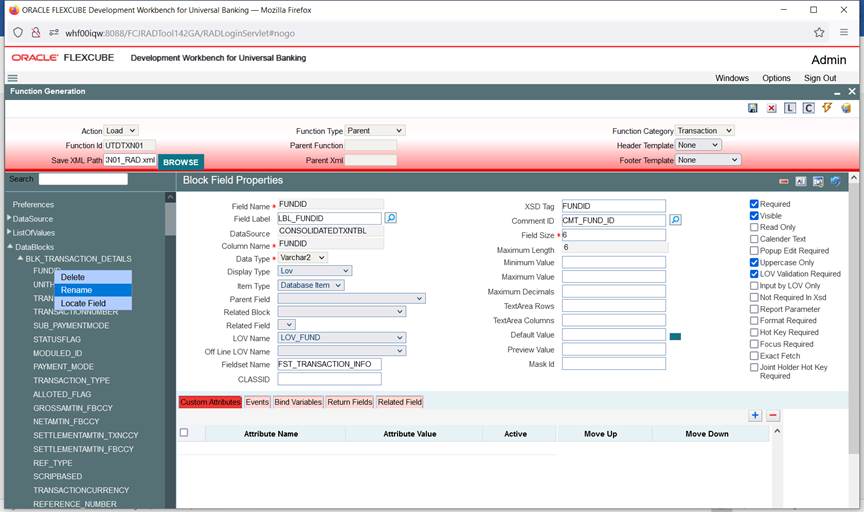
Task: Click the save disk icon in Function Generation toolbar
Action: click(753, 108)
